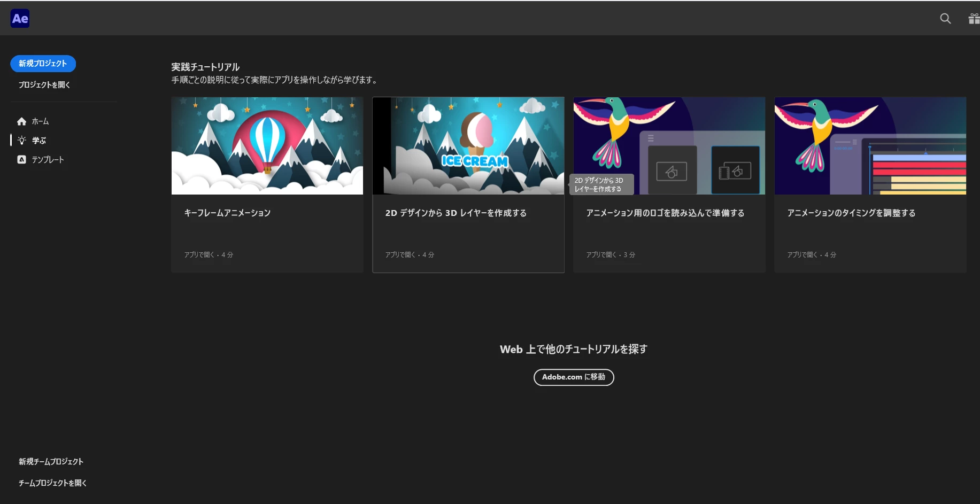The width and height of the screenshot is (980, 504).
Task: Click the template icon beside テンプレート
Action: tap(21, 160)
